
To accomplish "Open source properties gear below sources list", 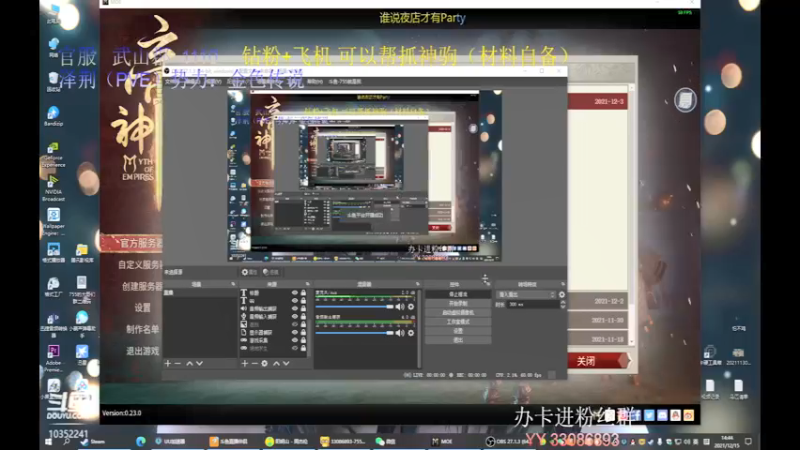I will pos(264,363).
